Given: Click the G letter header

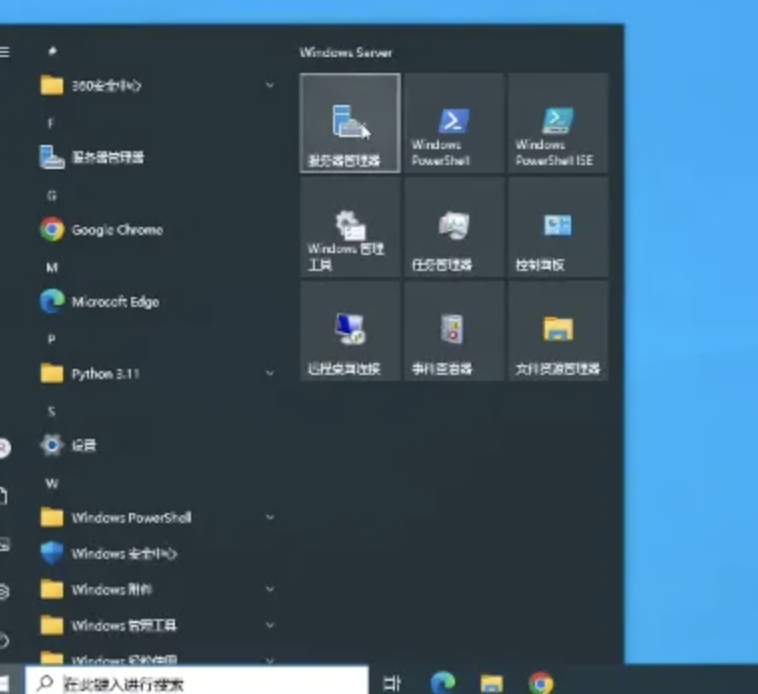Looking at the screenshot, I should pyautogui.click(x=52, y=195).
